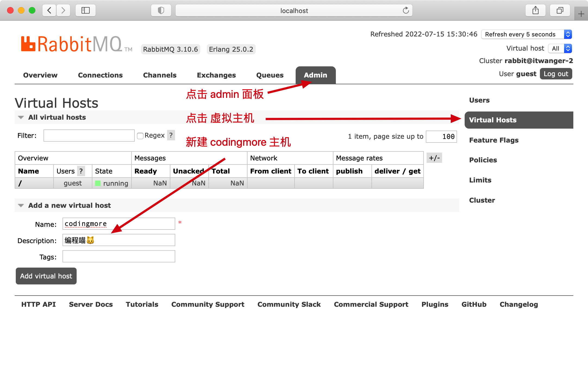Toggle the +/- rate columns selector
588x372 pixels.
[x=434, y=158]
